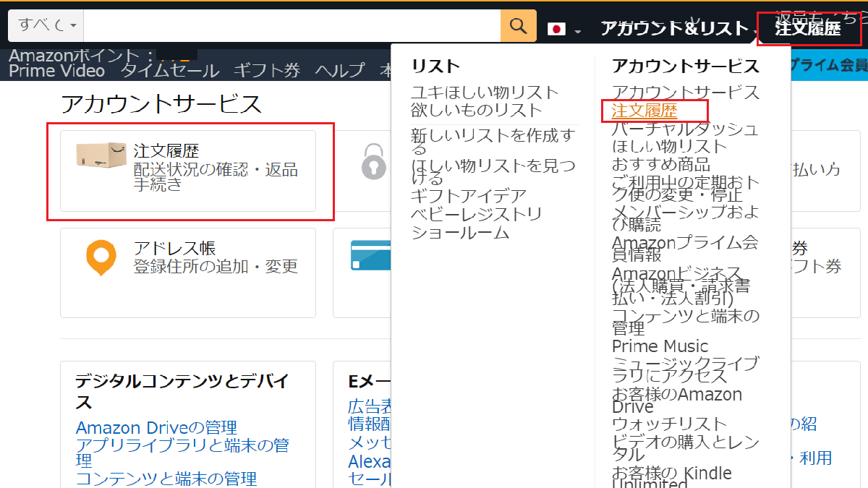Open Prime Music in the flyout
The height and width of the screenshot is (488, 868).
660,346
